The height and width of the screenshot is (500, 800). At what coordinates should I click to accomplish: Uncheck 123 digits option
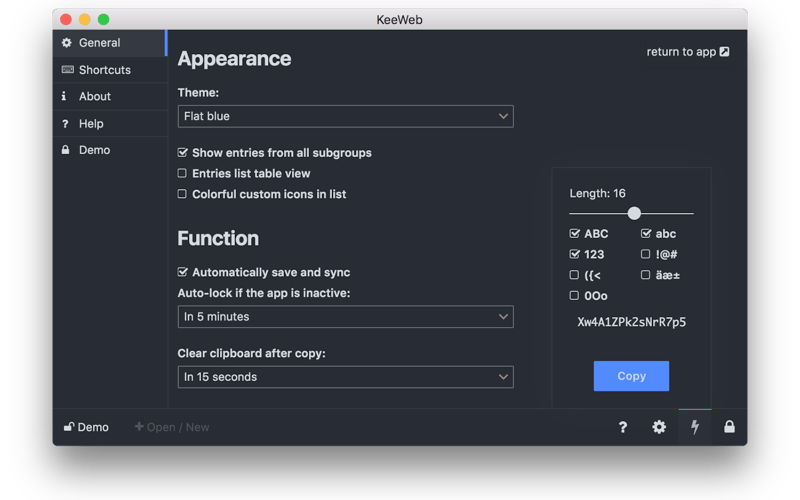click(574, 254)
